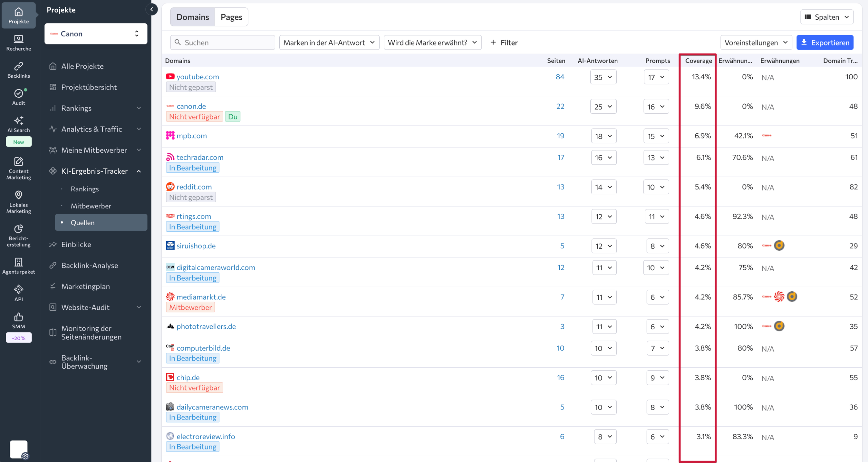Screen dimensions: 868x464
Task: Open the SMM section icon
Action: coord(19,321)
